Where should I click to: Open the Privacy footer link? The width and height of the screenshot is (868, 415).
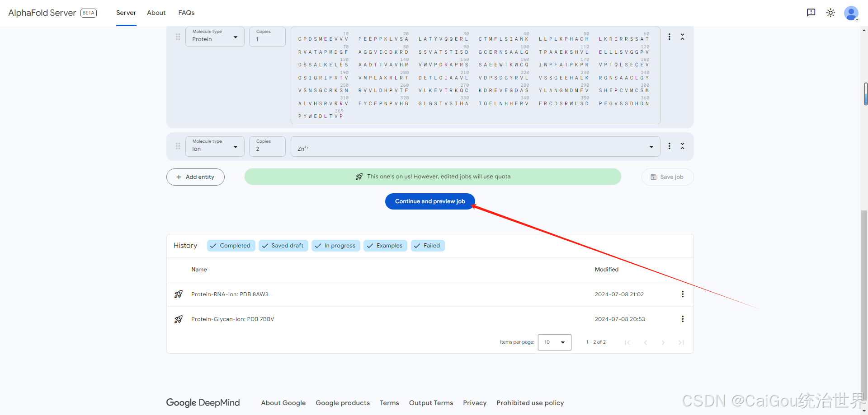[x=475, y=403]
